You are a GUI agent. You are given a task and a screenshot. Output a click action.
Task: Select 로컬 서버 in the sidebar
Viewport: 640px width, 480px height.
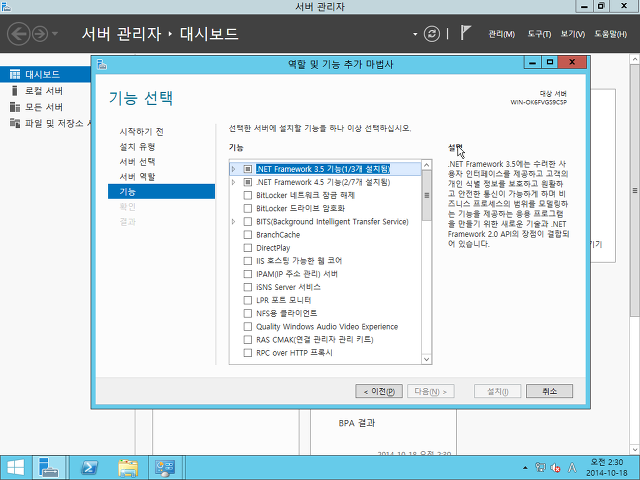pyautogui.click(x=45, y=91)
